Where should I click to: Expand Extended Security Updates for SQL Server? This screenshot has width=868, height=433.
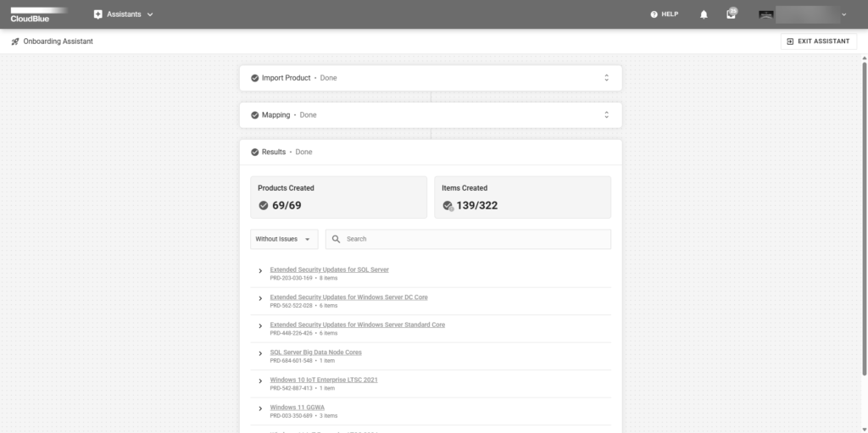(260, 271)
